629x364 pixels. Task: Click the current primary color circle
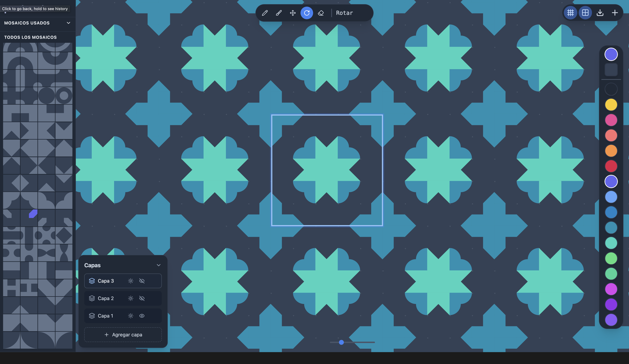pyautogui.click(x=611, y=54)
